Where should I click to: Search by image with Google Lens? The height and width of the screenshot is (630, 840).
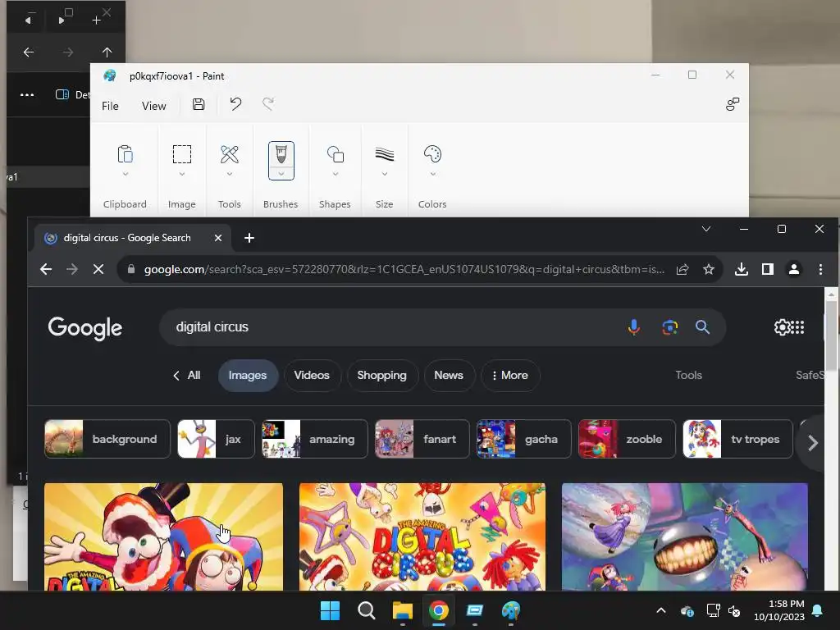coord(669,326)
